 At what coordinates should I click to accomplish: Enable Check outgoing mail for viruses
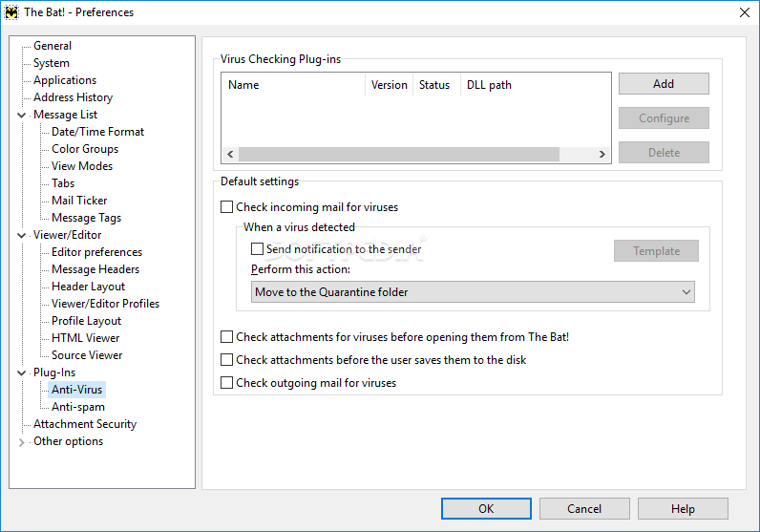click(226, 383)
